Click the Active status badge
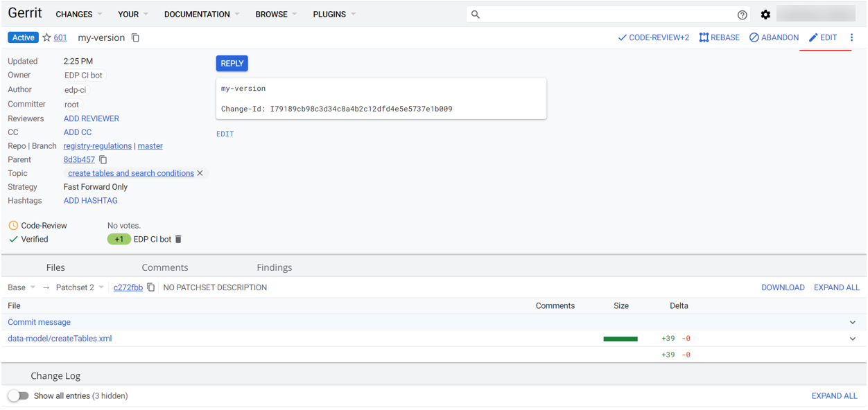868x410 pixels. coord(23,37)
